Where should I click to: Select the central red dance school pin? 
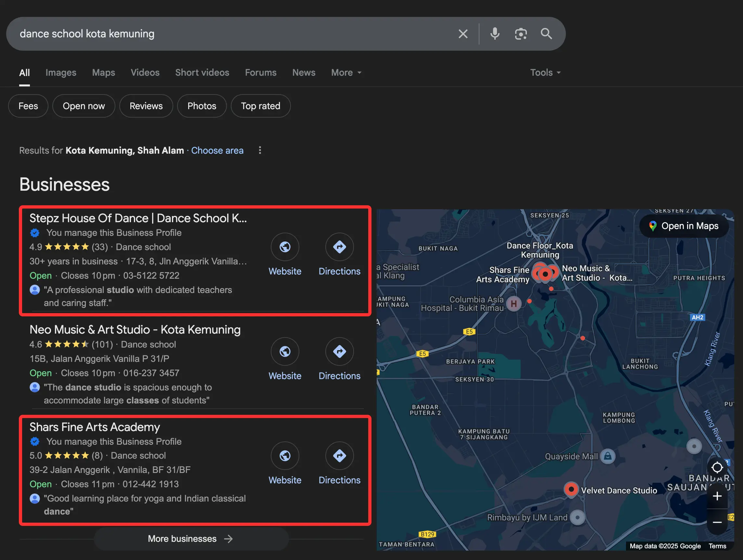click(x=545, y=274)
